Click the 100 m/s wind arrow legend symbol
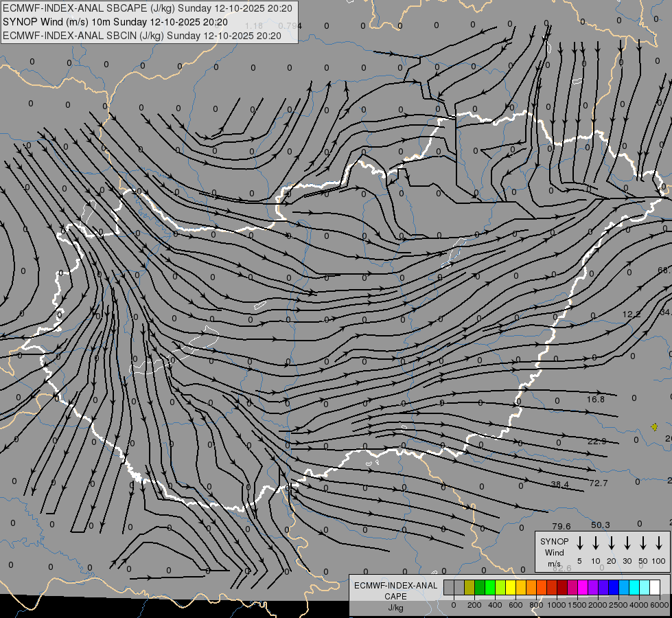This screenshot has width=672, height=618. pyautogui.click(x=659, y=543)
